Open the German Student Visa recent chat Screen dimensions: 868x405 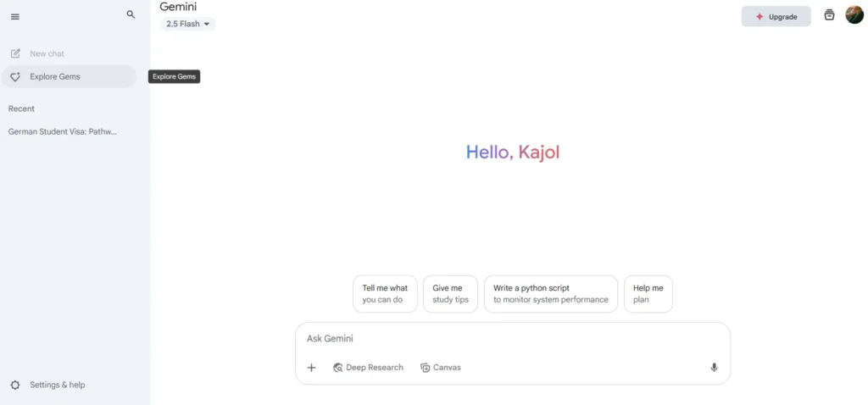pos(63,131)
